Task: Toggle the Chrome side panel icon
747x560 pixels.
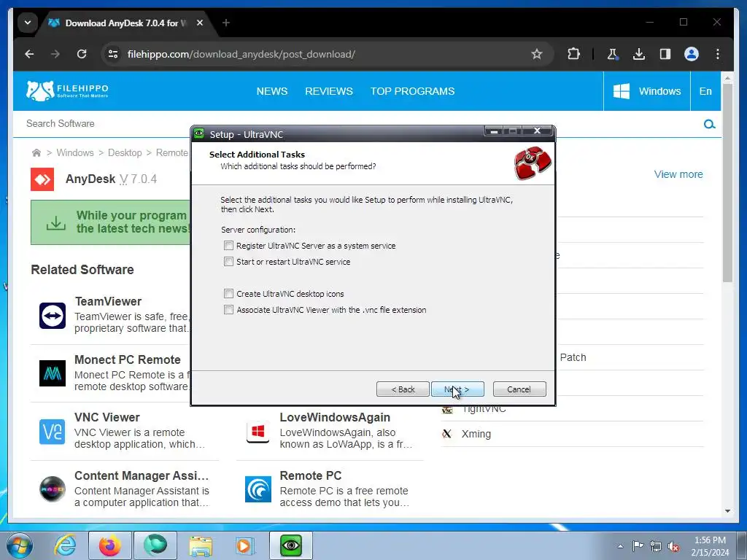Action: tap(665, 54)
